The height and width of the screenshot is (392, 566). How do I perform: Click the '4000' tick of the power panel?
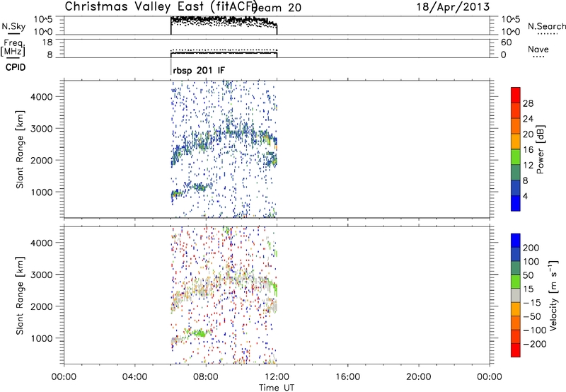tap(42, 97)
